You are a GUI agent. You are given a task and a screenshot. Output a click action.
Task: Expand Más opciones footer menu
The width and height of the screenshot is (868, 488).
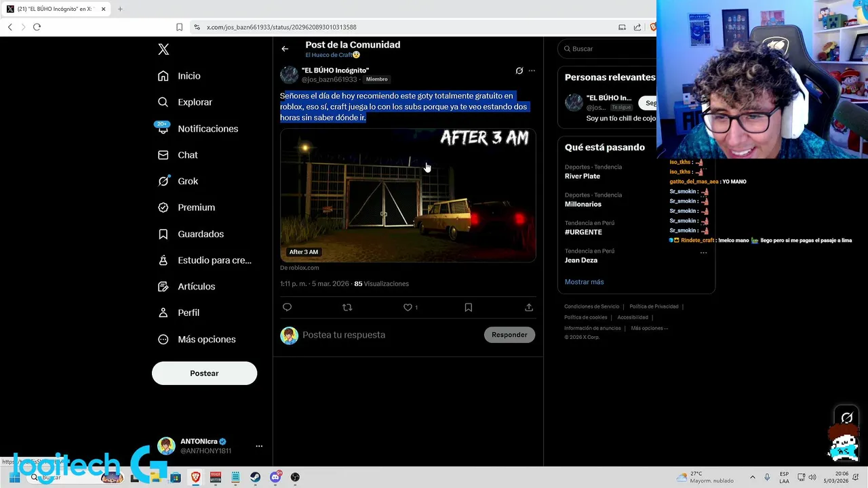click(649, 328)
